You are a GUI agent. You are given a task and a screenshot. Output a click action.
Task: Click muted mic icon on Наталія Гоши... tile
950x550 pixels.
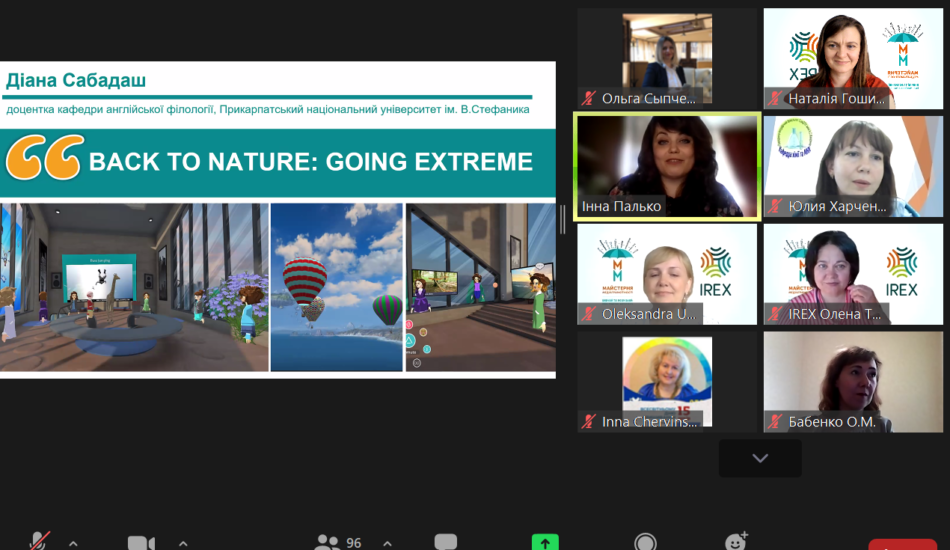(x=775, y=98)
